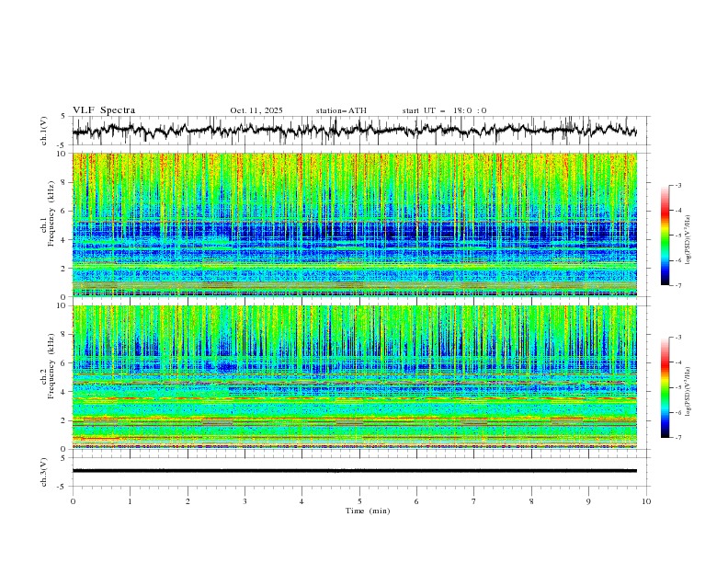
Task: Click time axis tick label '7'
Action: pos(474,501)
